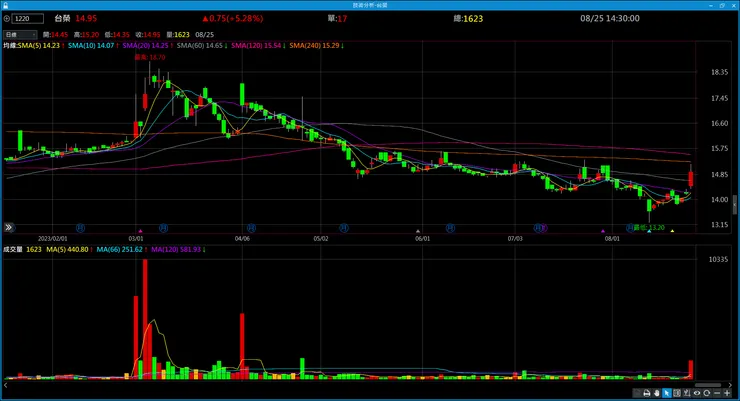Click the scroll-left arrow at bottom left
The height and width of the screenshot is (401, 740).
tap(5, 385)
